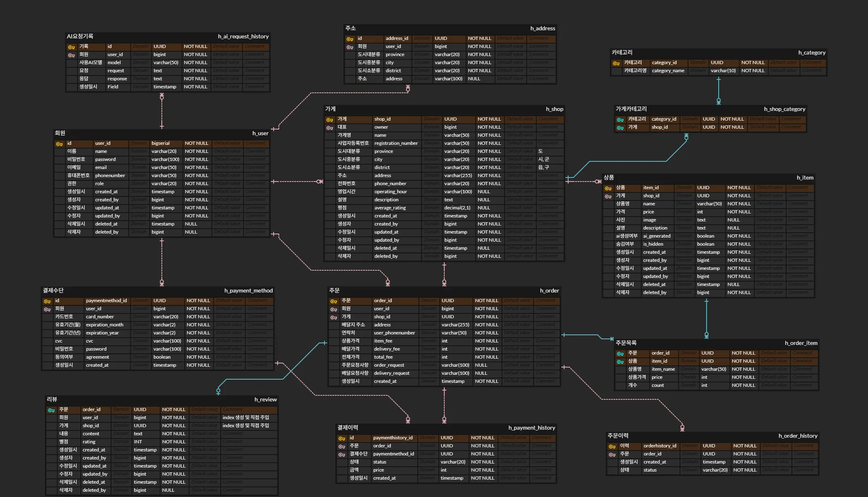Click the key icon beside orderhistory_id
The image size is (868, 497).
612,446
